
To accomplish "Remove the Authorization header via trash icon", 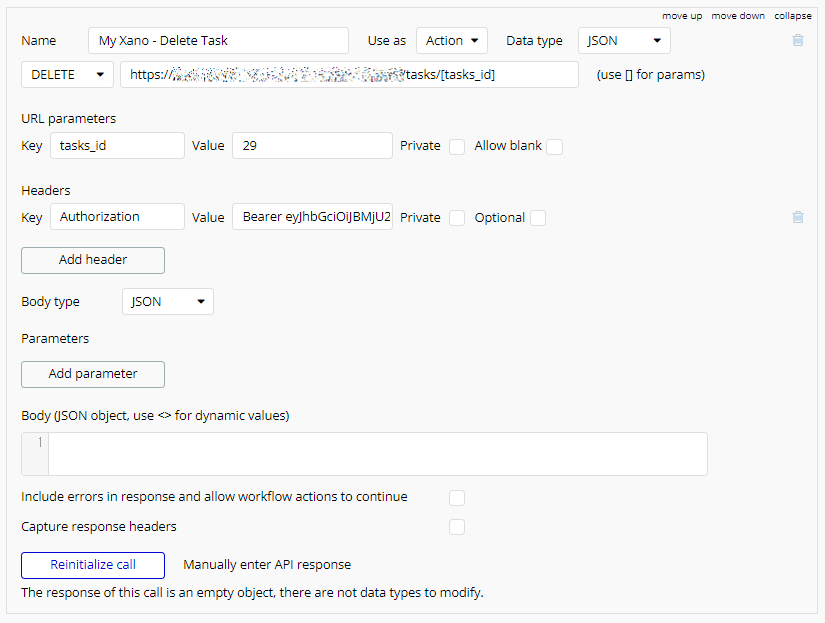I will 797,217.
